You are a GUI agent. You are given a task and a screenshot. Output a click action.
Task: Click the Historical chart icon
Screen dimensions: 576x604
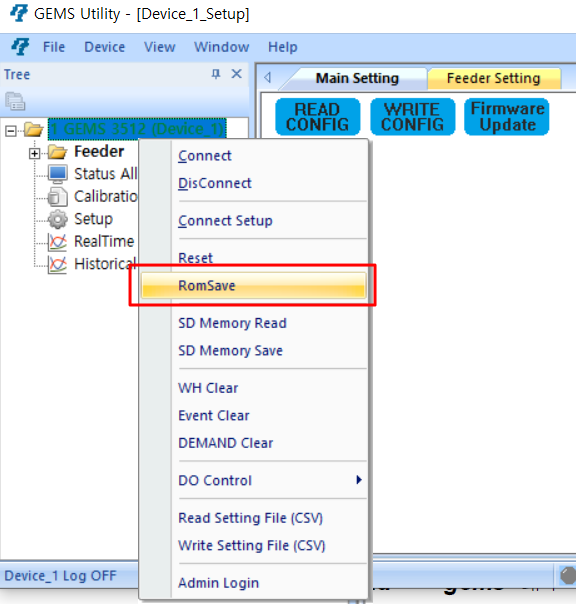[x=57, y=265]
